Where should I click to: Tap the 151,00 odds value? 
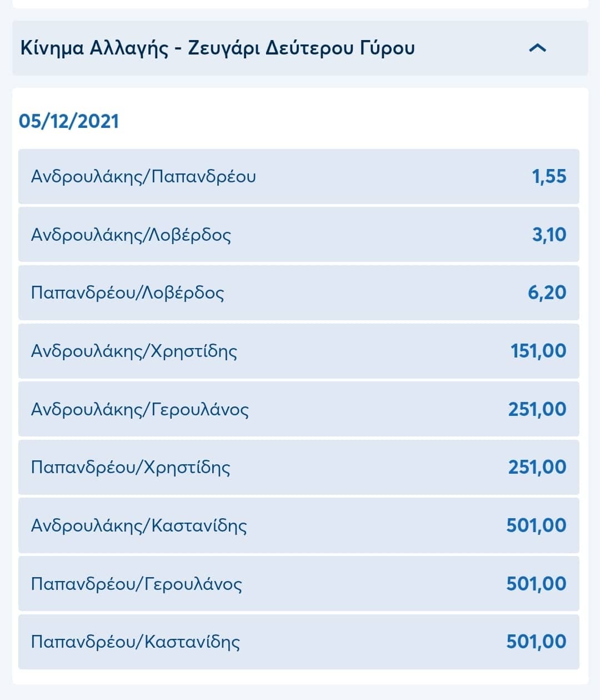pos(538,351)
